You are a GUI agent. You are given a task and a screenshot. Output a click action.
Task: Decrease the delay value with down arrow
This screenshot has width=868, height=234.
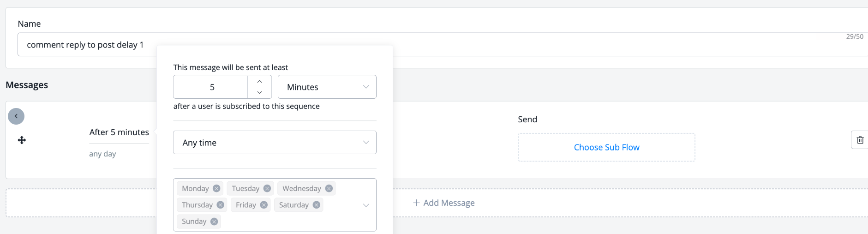[259, 92]
